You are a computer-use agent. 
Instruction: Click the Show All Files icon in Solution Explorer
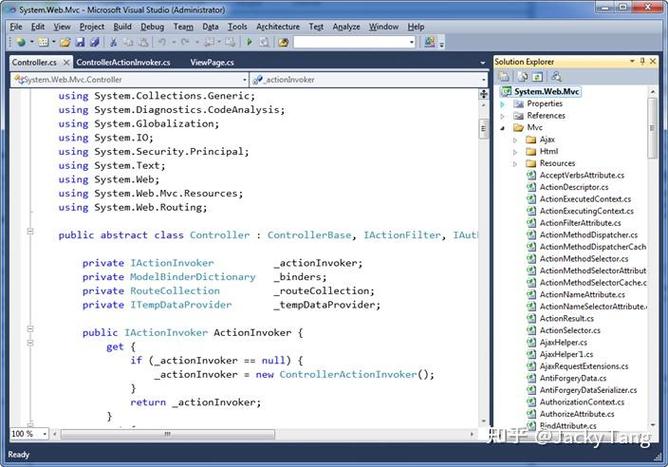[522, 77]
